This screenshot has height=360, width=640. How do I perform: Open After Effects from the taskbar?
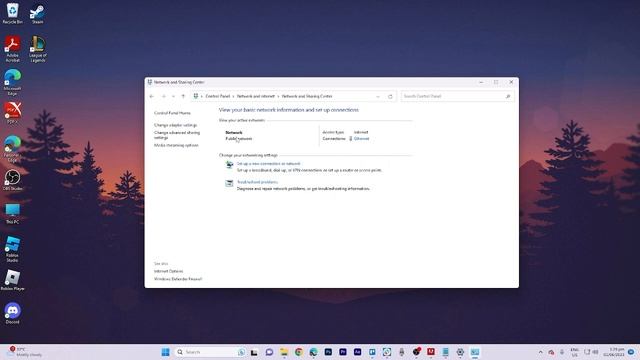pos(358,352)
